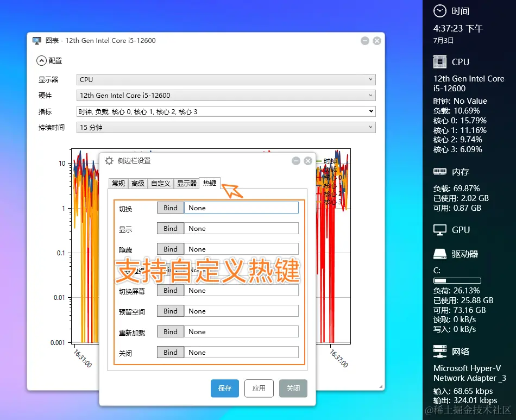Open the 显示器 dropdown showing CPU
This screenshot has width=516, height=420.
pyautogui.click(x=226, y=79)
